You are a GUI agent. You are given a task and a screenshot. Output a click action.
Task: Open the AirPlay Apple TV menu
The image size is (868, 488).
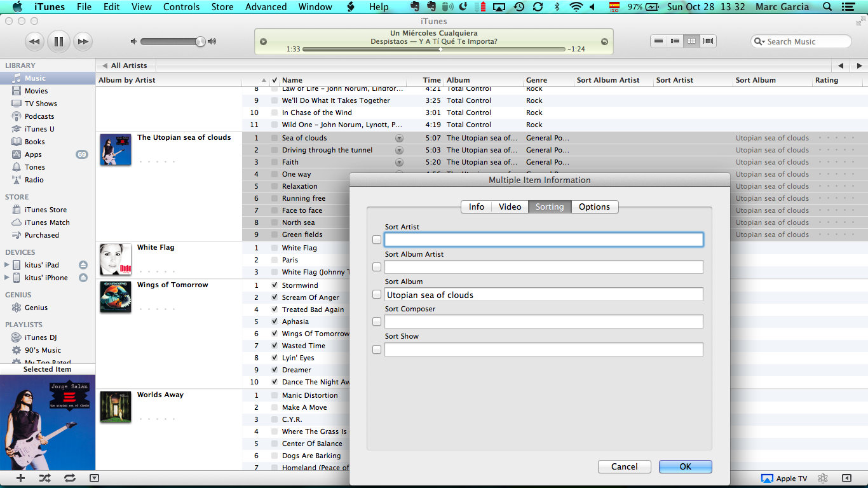784,478
